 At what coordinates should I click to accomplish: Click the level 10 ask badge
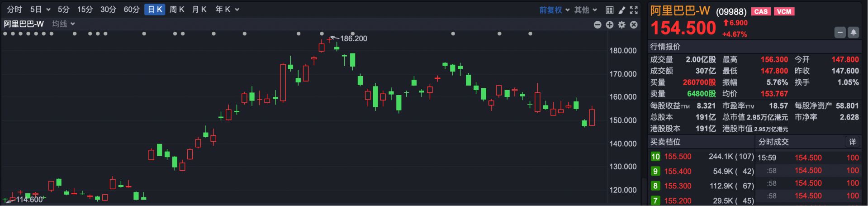pos(655,157)
